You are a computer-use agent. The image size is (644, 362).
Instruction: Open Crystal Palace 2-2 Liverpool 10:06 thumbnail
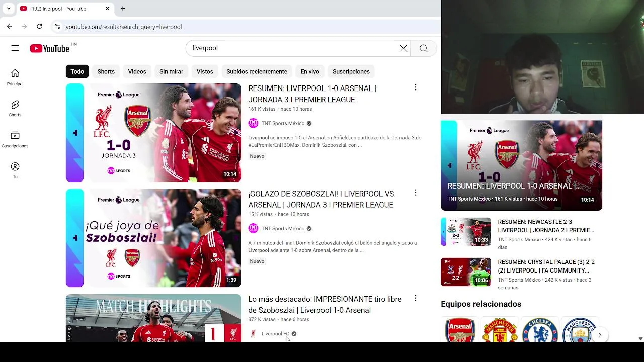click(466, 272)
